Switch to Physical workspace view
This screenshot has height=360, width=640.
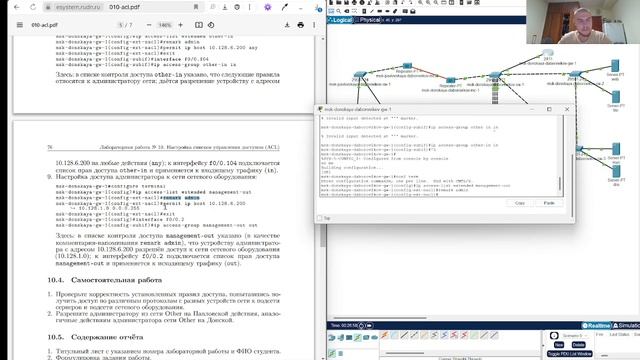pos(367,20)
